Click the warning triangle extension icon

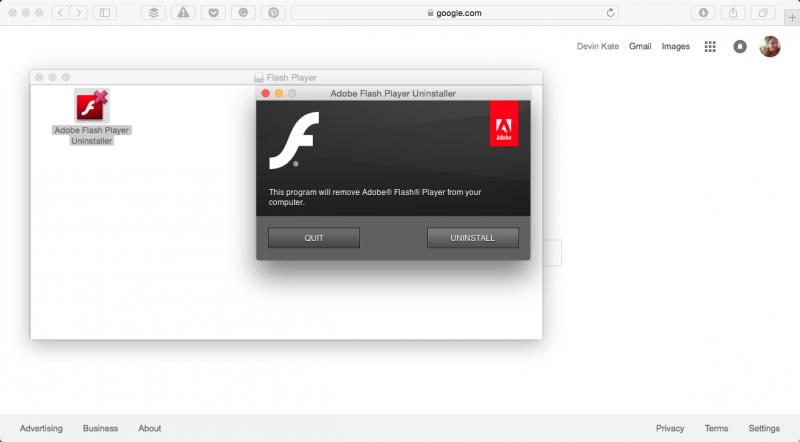[x=183, y=13]
